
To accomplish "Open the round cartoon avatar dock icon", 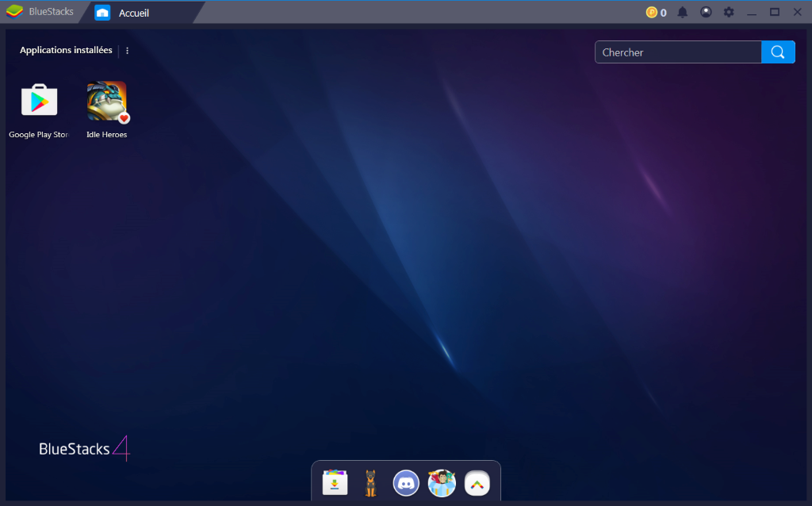I will 442,483.
